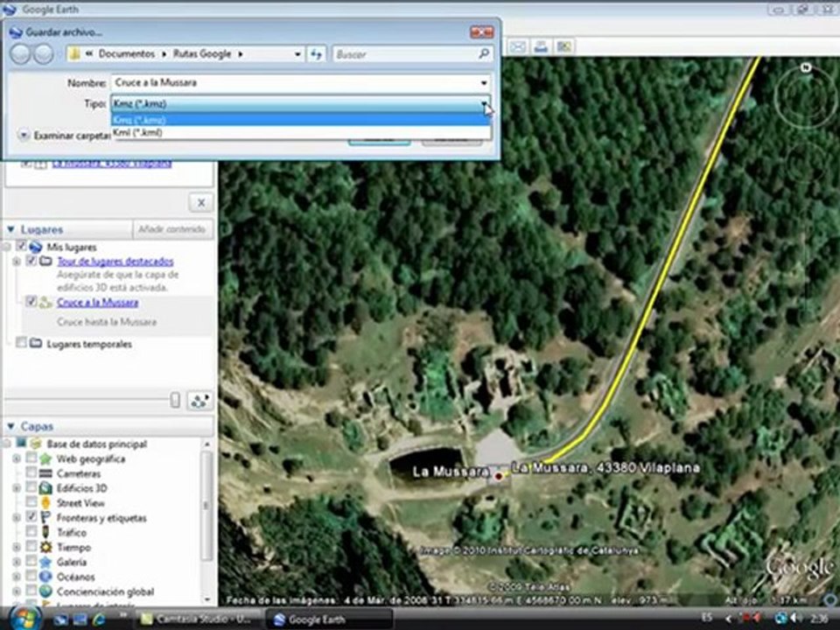This screenshot has width=840, height=630.
Task: Click the opacity slider handle under Lugares
Action: point(175,400)
